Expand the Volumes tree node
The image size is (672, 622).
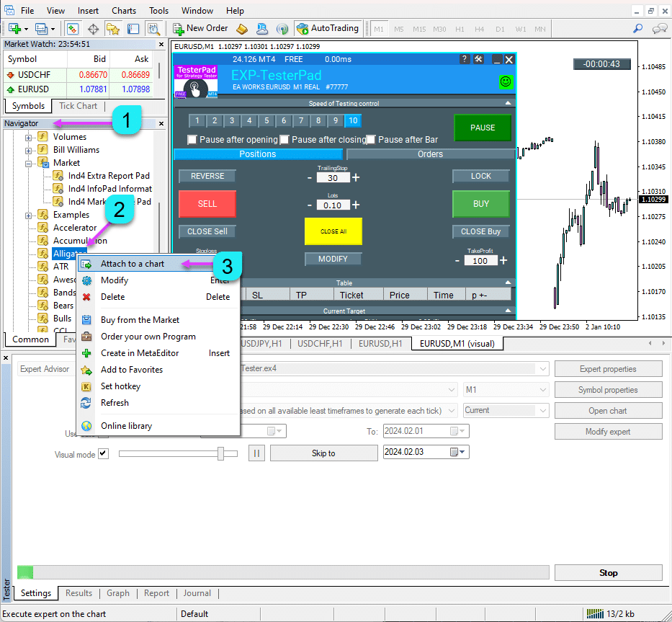pos(30,137)
